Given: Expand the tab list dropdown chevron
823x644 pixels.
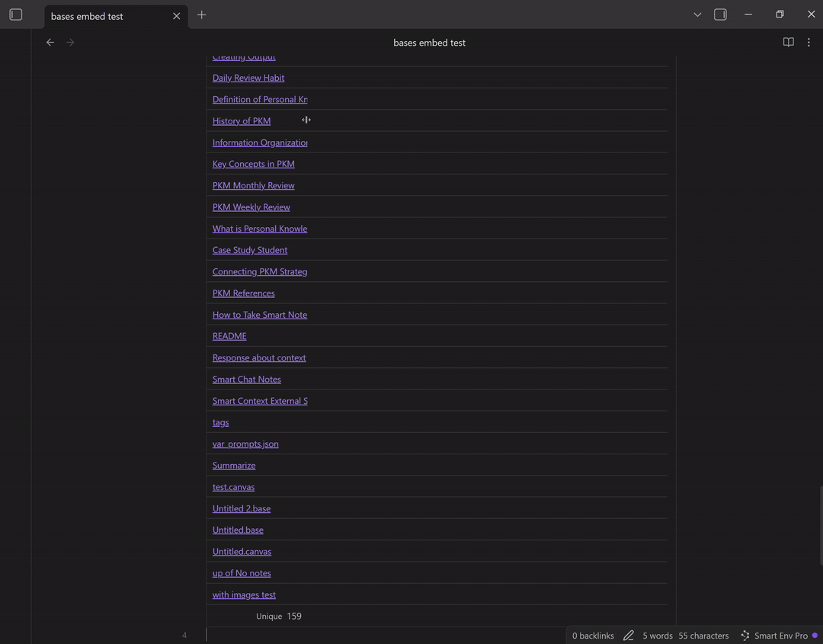Looking at the screenshot, I should pyautogui.click(x=697, y=14).
